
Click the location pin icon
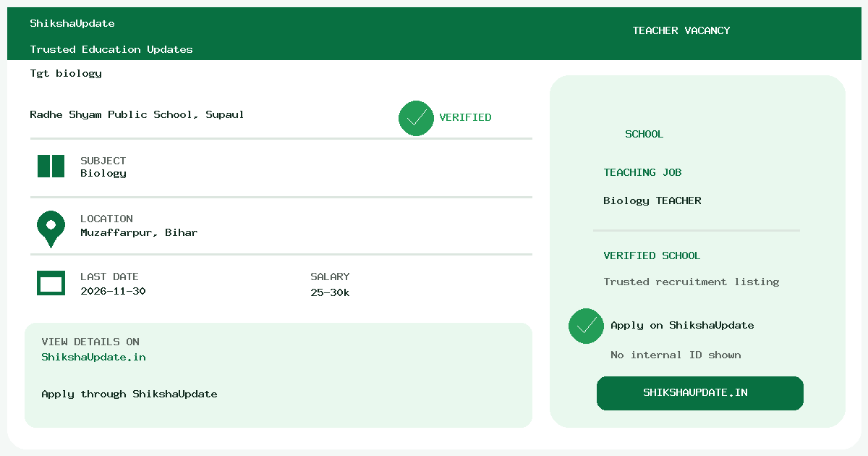51,229
